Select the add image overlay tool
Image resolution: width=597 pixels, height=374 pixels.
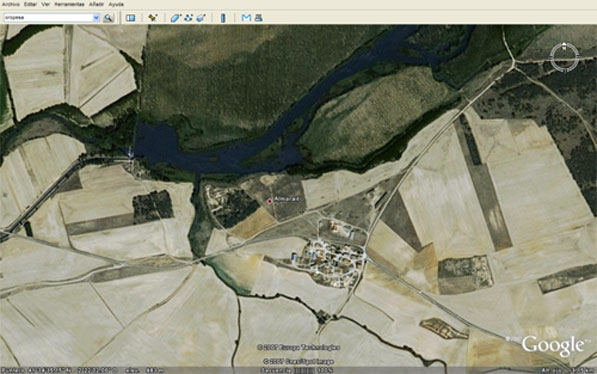201,18
